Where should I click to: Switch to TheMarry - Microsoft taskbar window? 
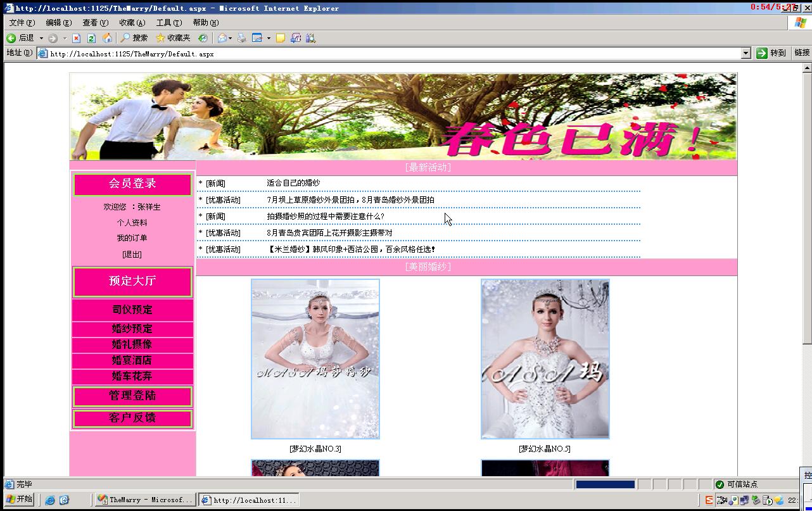click(144, 500)
